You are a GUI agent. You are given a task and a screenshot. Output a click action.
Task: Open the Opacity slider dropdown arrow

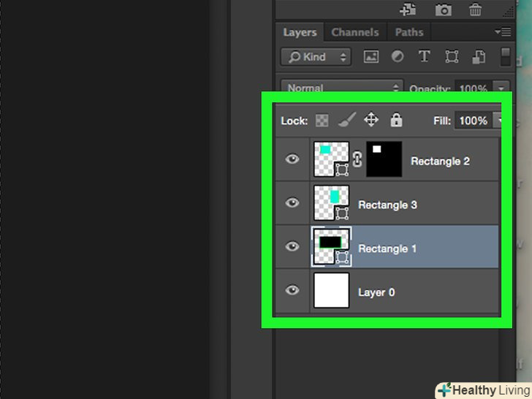tap(501, 87)
